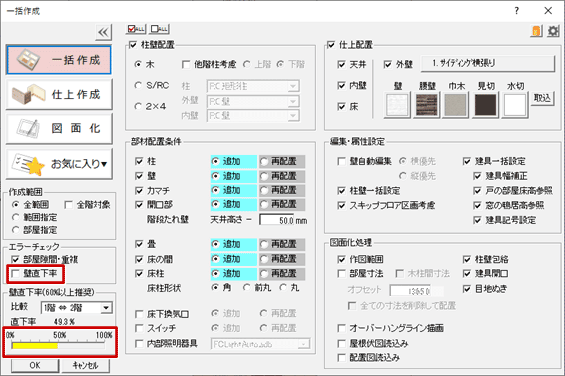Open the orange book help icon
This screenshot has width=565, height=376.
coord(537,31)
